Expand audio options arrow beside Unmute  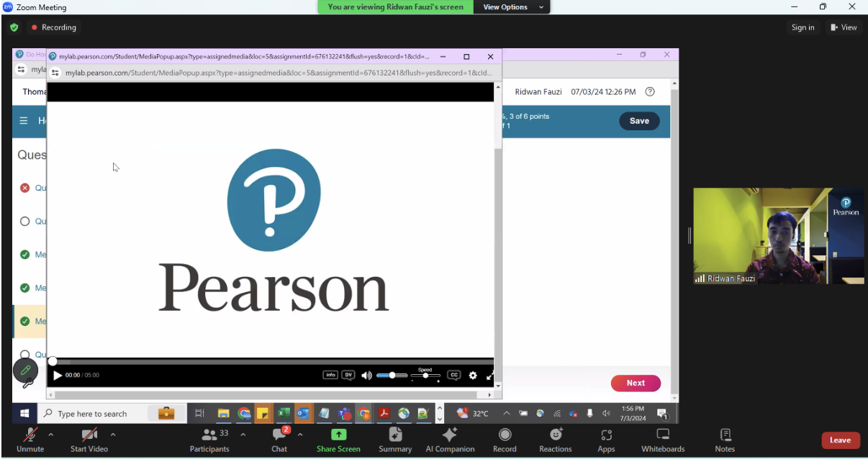(50, 435)
